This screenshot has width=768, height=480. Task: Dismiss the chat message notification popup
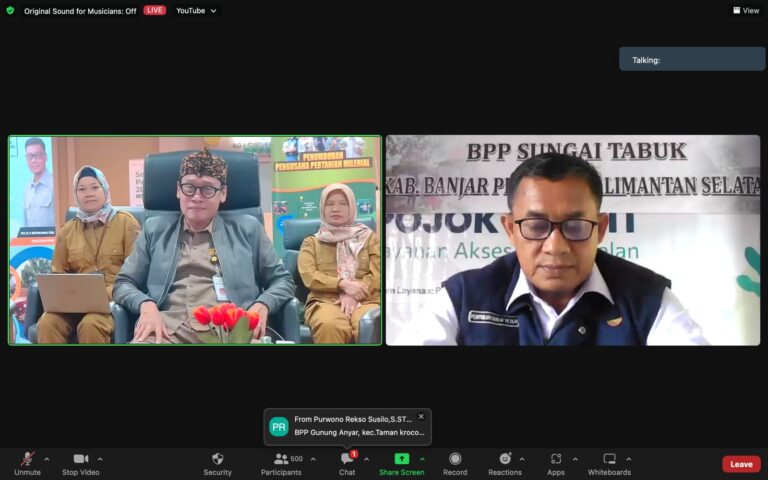pyautogui.click(x=421, y=416)
